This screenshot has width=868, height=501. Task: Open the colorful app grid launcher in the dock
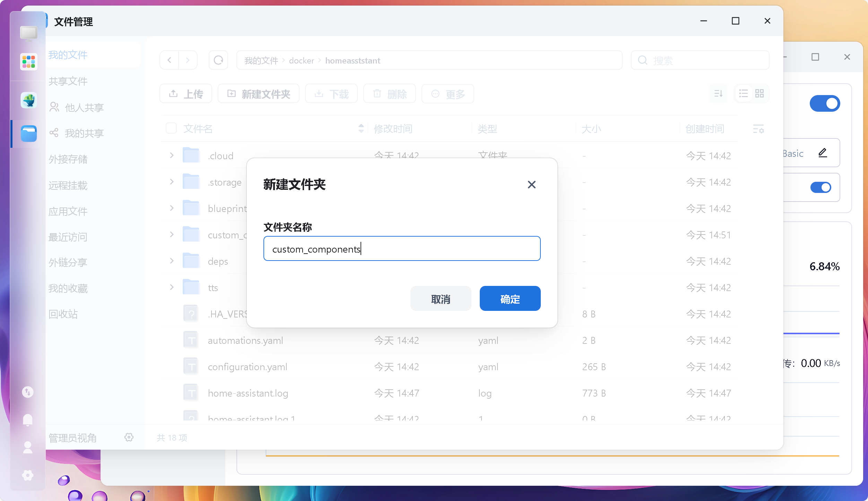tap(28, 62)
